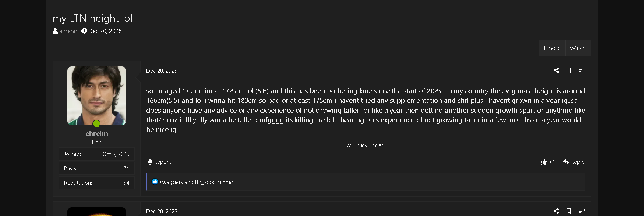Click the blue like reaction icon below the post
The width and height of the screenshot is (644, 216).
point(155,181)
